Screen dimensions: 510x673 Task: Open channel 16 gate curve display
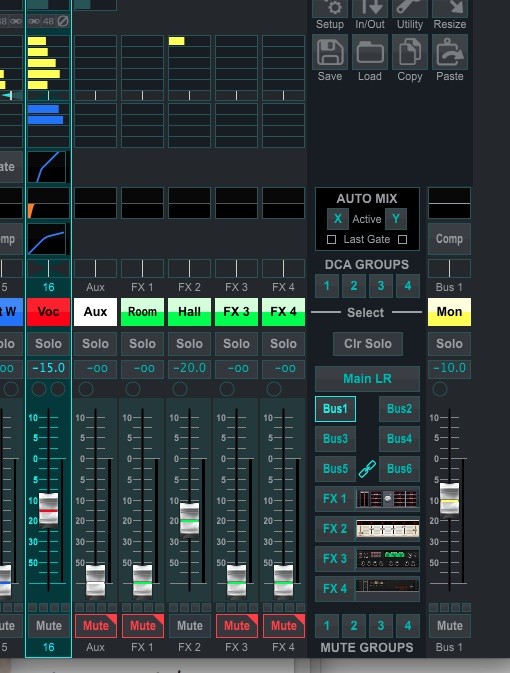pos(48,167)
